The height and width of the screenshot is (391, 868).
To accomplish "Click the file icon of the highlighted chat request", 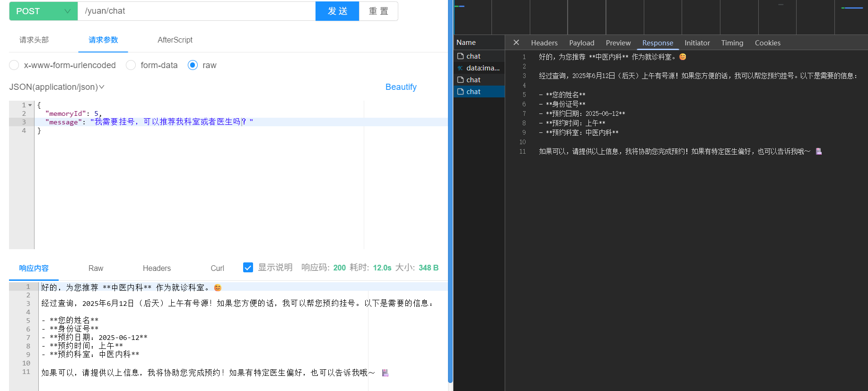I will [460, 92].
